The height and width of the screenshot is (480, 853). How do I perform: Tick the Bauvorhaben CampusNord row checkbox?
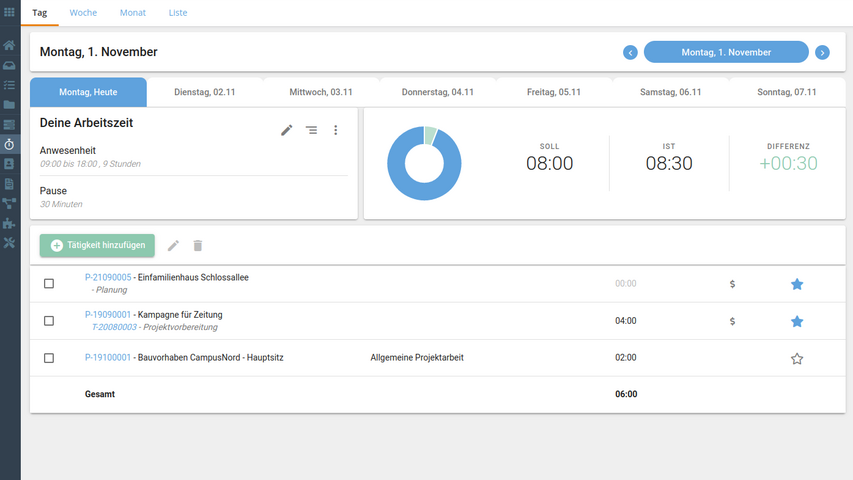click(x=49, y=358)
